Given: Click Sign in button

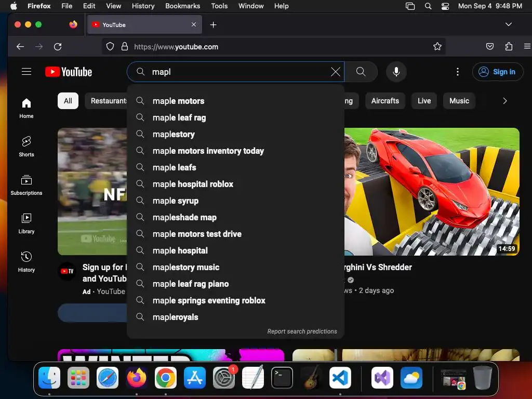Looking at the screenshot, I should [x=497, y=72].
